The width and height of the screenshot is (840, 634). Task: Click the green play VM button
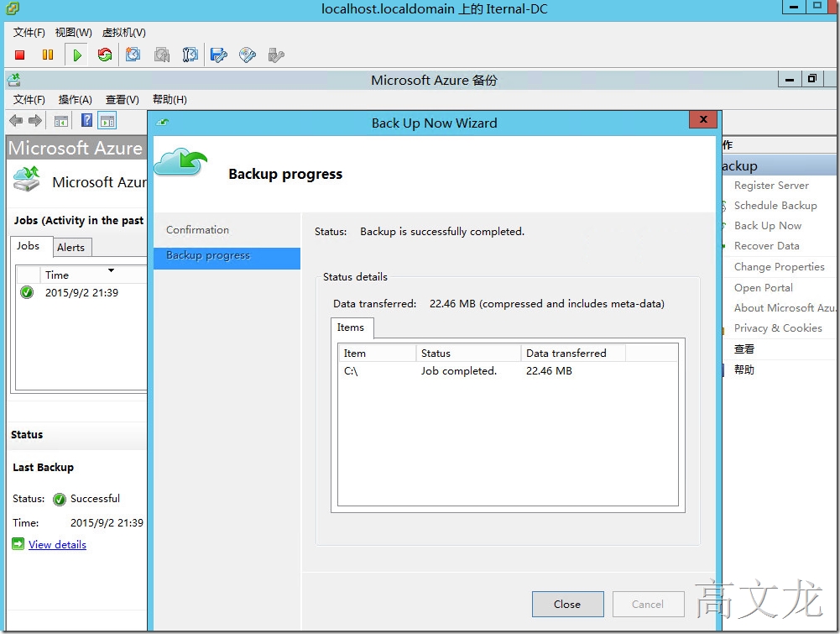click(77, 55)
